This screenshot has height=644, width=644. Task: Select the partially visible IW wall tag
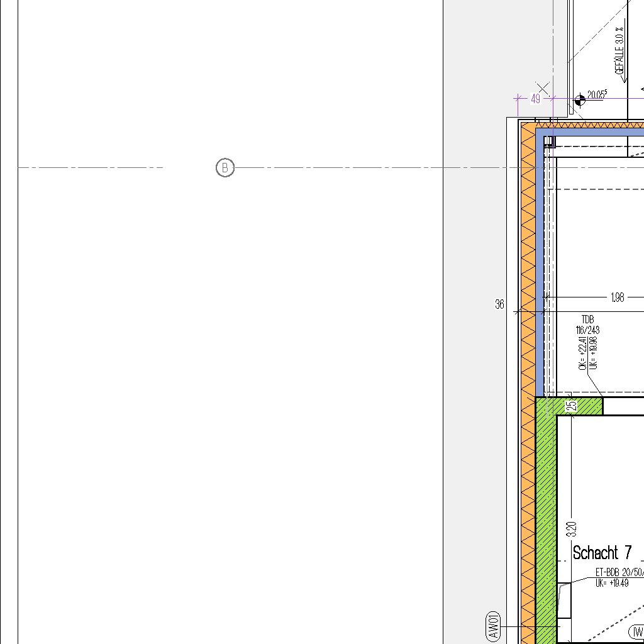(636, 632)
